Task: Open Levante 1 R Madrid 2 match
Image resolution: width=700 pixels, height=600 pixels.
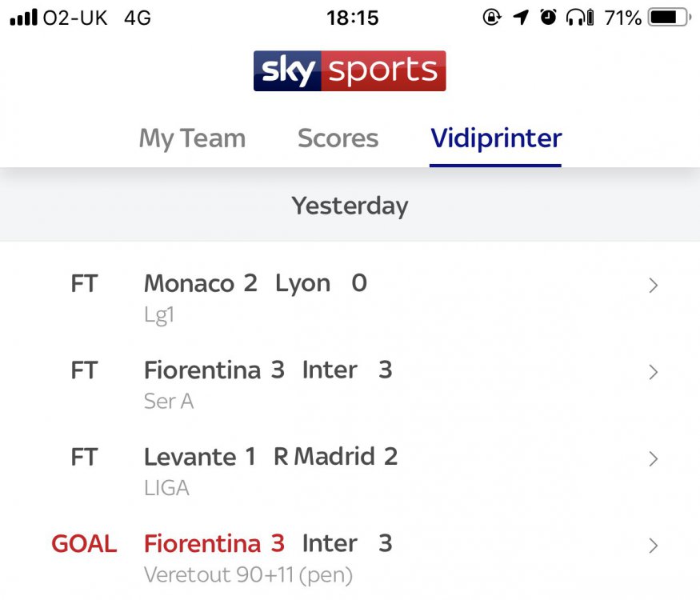Action: (x=270, y=457)
